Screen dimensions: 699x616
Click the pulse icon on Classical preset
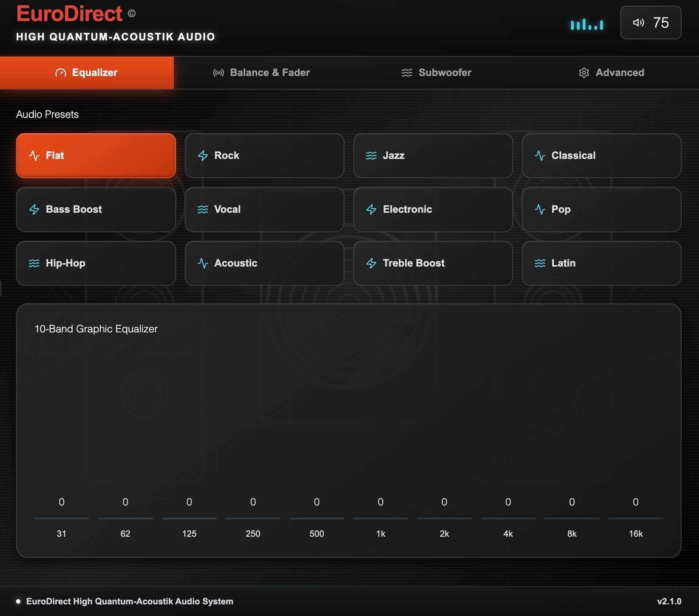[540, 156]
